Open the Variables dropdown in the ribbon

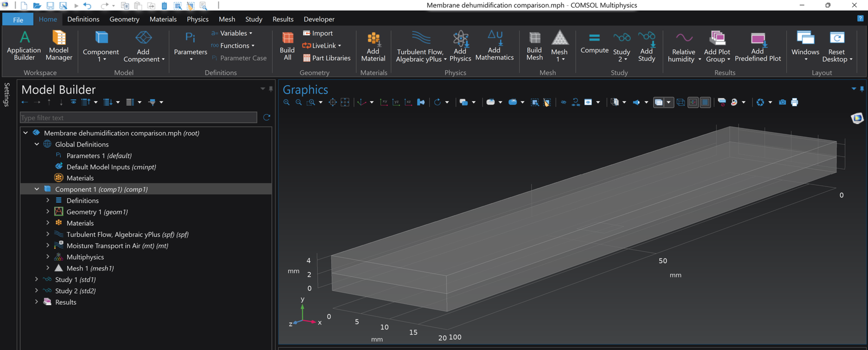[232, 33]
